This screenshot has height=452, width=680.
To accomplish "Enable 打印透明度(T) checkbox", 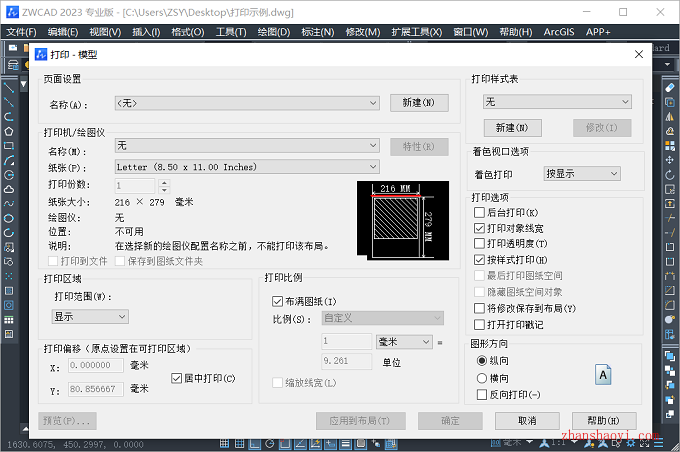I will click(x=479, y=243).
